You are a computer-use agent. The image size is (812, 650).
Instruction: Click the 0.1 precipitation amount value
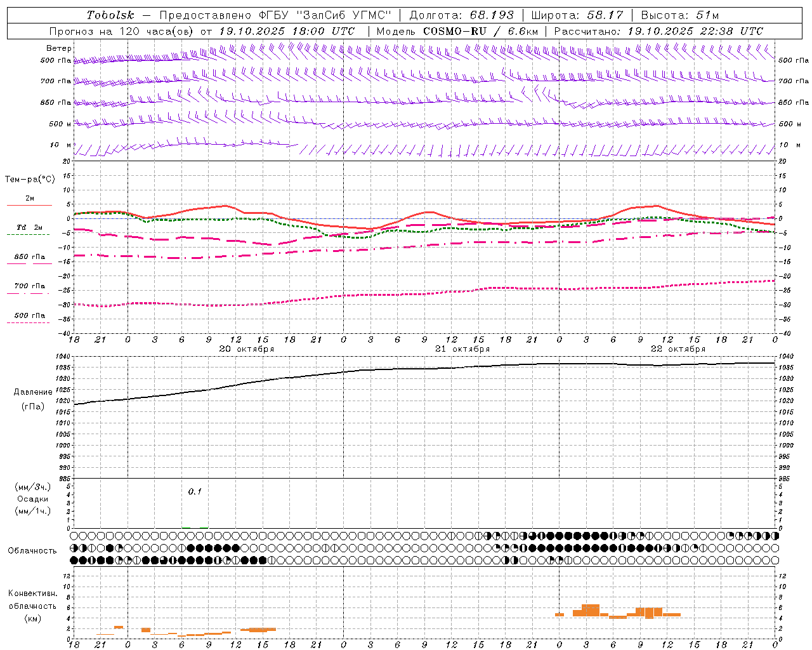pos(195,491)
